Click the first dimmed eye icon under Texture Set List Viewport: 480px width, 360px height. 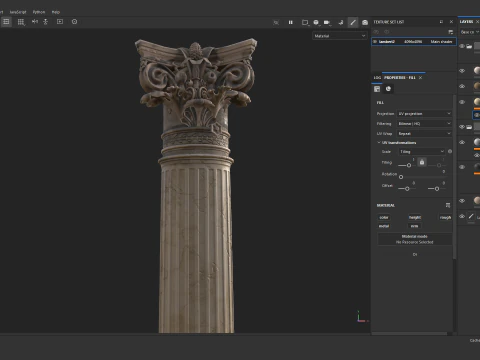pos(376,32)
